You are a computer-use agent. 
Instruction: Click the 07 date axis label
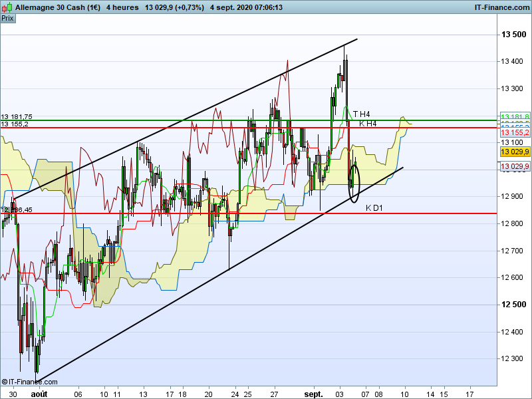tap(365, 394)
